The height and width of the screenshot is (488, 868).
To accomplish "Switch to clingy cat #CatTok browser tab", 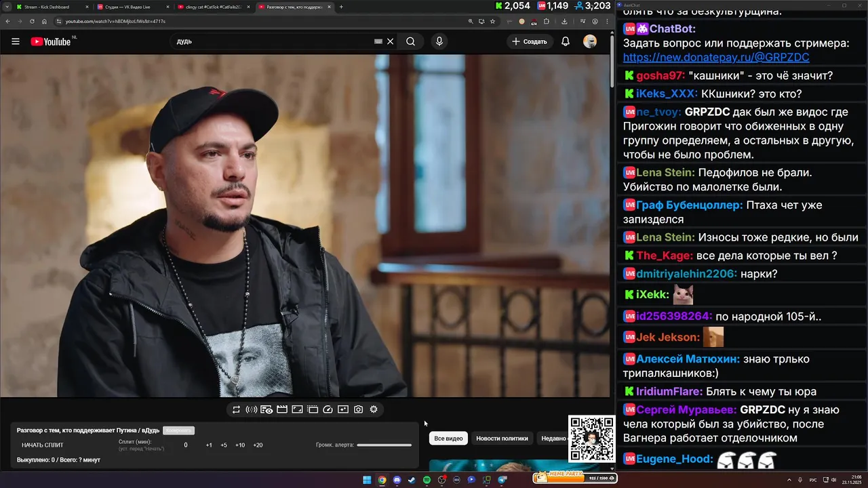I will pos(213,7).
